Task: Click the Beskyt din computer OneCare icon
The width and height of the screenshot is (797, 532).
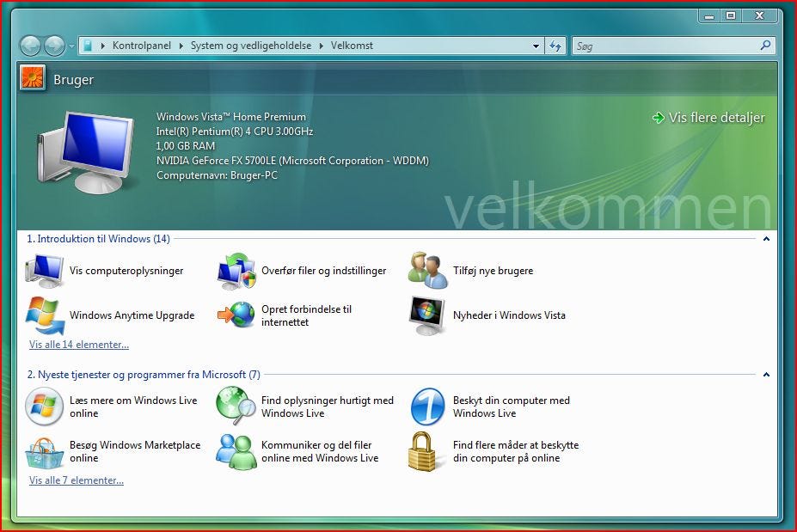Action: [x=427, y=407]
